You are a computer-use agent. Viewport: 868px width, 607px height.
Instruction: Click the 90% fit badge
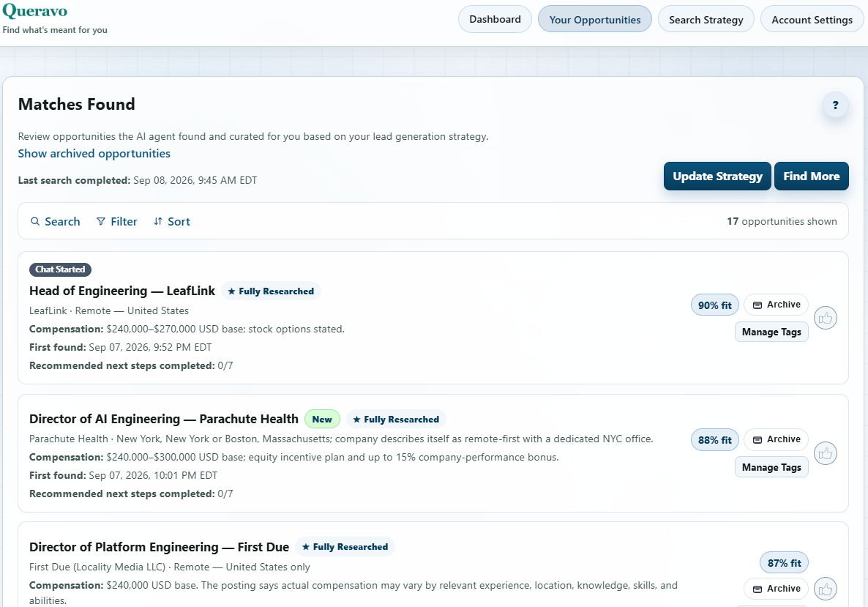click(714, 305)
